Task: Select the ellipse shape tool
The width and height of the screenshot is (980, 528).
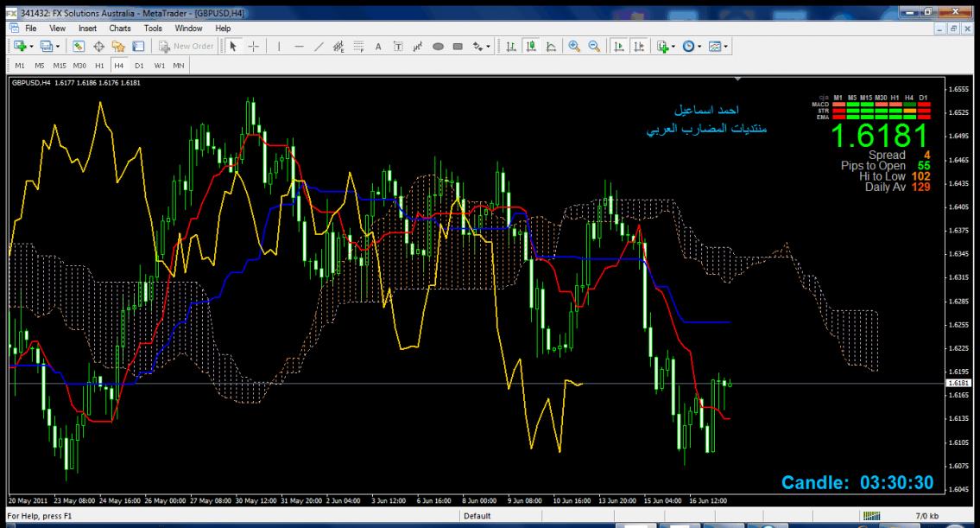Action: pyautogui.click(x=438, y=46)
